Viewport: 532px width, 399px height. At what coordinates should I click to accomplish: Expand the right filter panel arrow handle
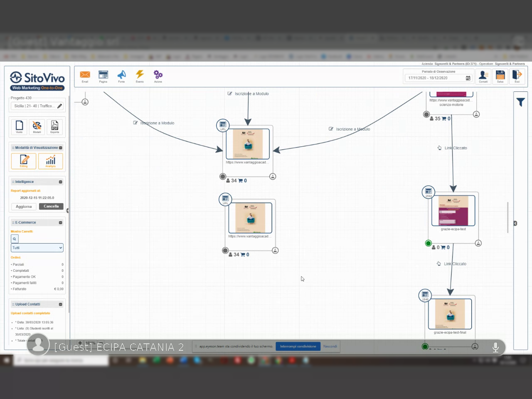click(x=515, y=224)
